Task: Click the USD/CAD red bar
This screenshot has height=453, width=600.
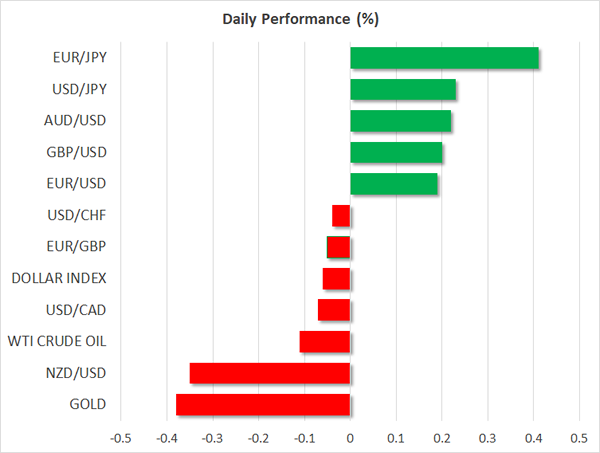Action: [x=334, y=310]
